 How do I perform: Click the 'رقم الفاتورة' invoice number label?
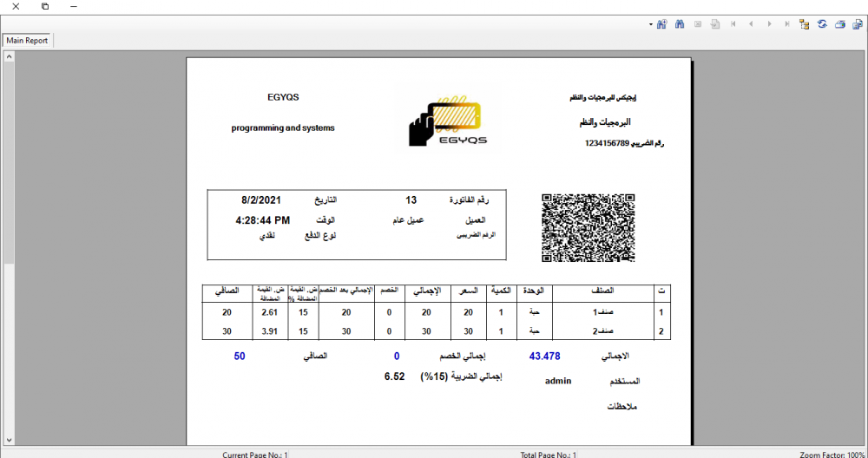[470, 200]
